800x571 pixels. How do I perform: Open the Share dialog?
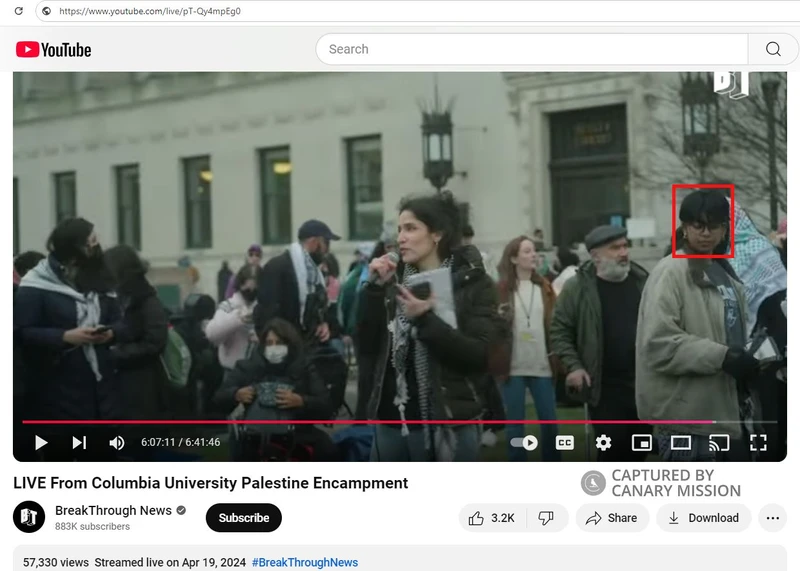tap(611, 518)
